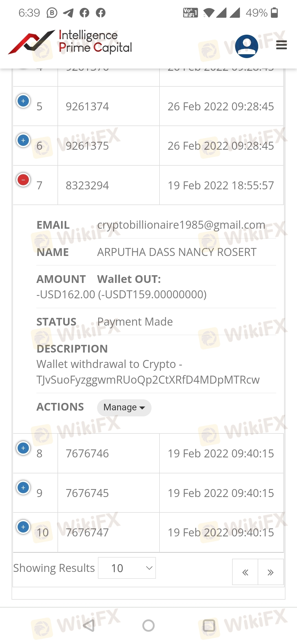Expand row 9 transaction 7676745
297x644 pixels.
[x=23, y=488]
